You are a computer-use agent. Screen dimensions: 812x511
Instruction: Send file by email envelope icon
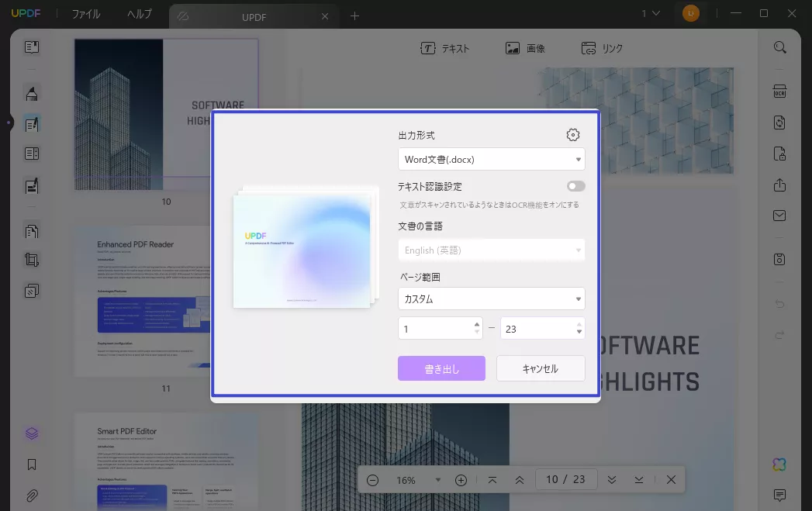click(x=780, y=216)
